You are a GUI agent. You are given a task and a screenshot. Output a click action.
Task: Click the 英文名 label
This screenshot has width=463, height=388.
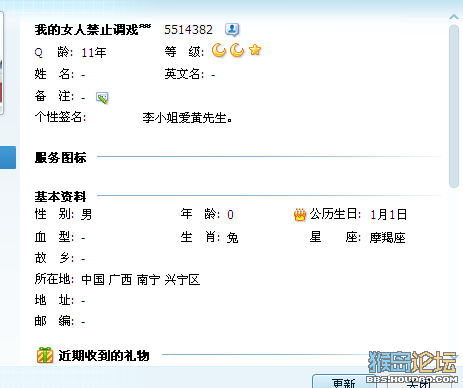coord(184,74)
